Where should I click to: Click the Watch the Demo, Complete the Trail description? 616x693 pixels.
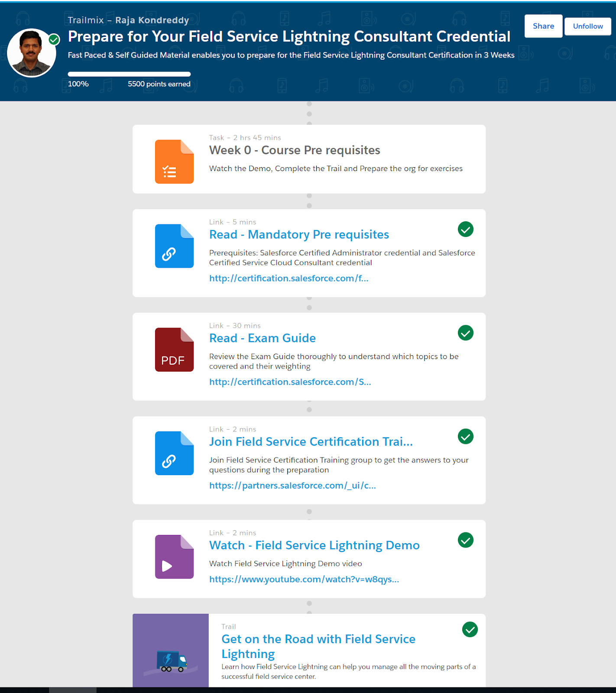pyautogui.click(x=336, y=168)
